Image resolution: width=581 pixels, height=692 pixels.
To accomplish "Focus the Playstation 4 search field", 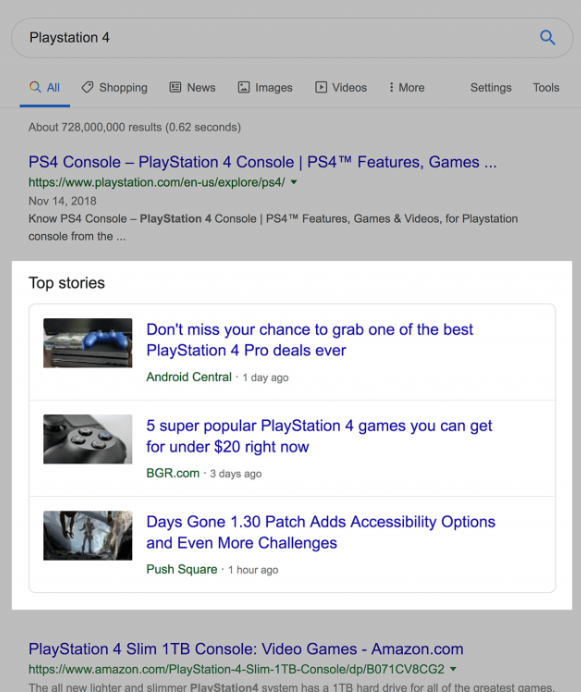I will tap(292, 38).
